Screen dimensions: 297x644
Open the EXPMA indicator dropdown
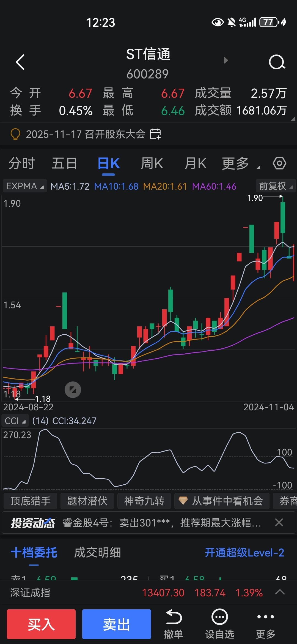[x=25, y=186]
